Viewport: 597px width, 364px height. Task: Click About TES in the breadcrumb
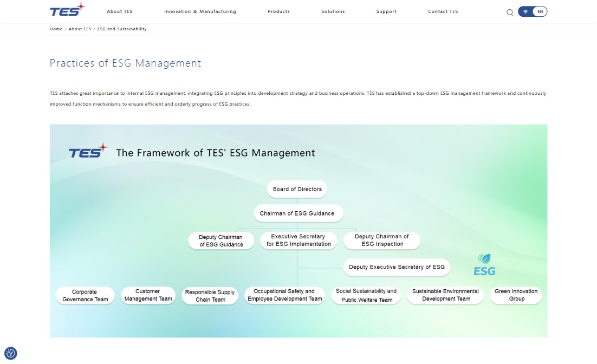80,29
